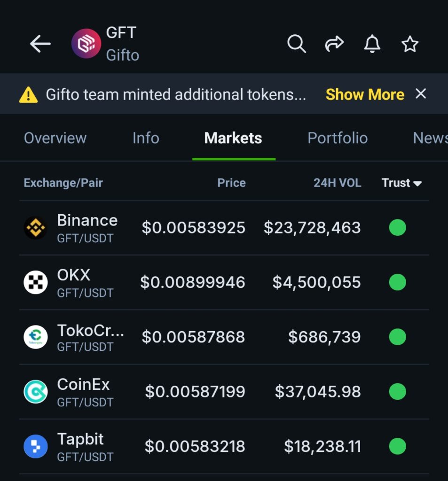Sort by Price column header

[x=232, y=183]
